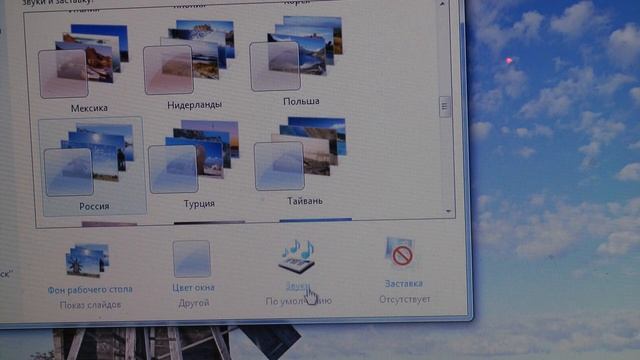The height and width of the screenshot is (360, 640).
Task: Click the theme list scrollbar thumb
Action: click(x=445, y=107)
